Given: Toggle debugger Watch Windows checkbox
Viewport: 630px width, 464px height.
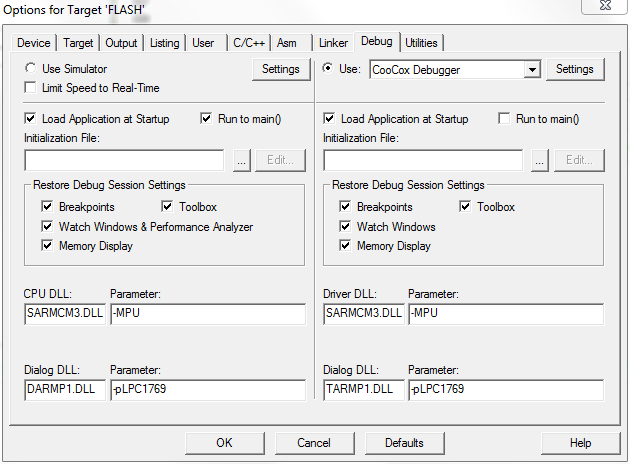Looking at the screenshot, I should (345, 226).
